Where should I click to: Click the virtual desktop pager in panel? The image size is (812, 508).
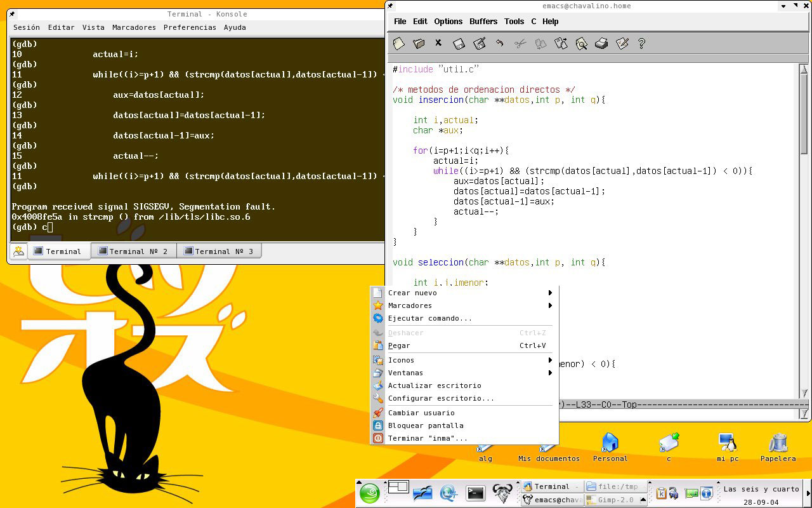[x=398, y=487]
